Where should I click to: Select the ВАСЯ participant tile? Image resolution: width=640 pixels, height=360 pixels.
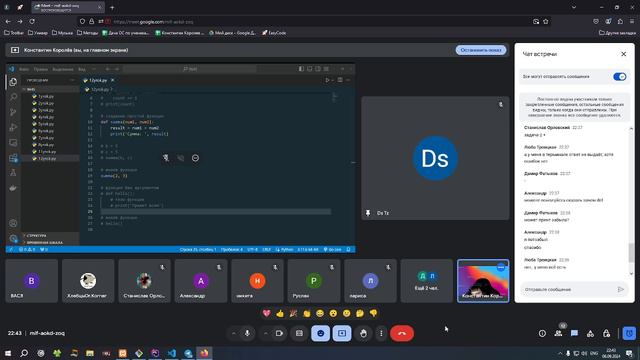[31, 281]
